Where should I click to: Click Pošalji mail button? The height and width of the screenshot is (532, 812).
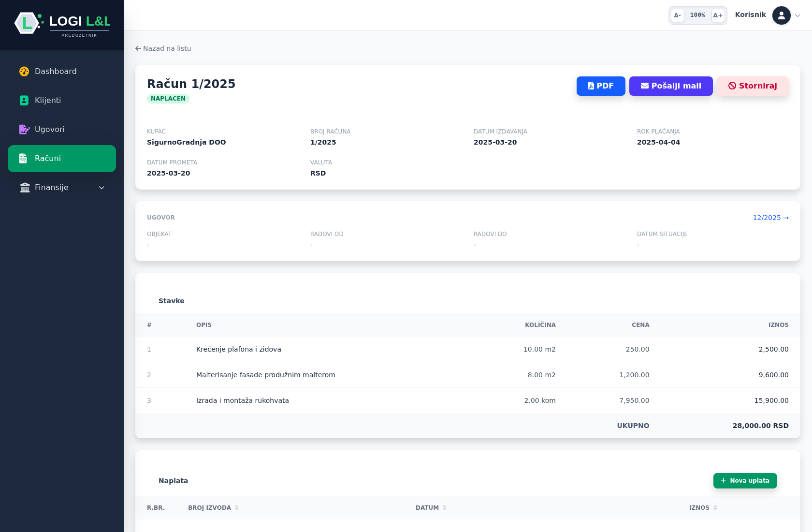[x=671, y=86]
